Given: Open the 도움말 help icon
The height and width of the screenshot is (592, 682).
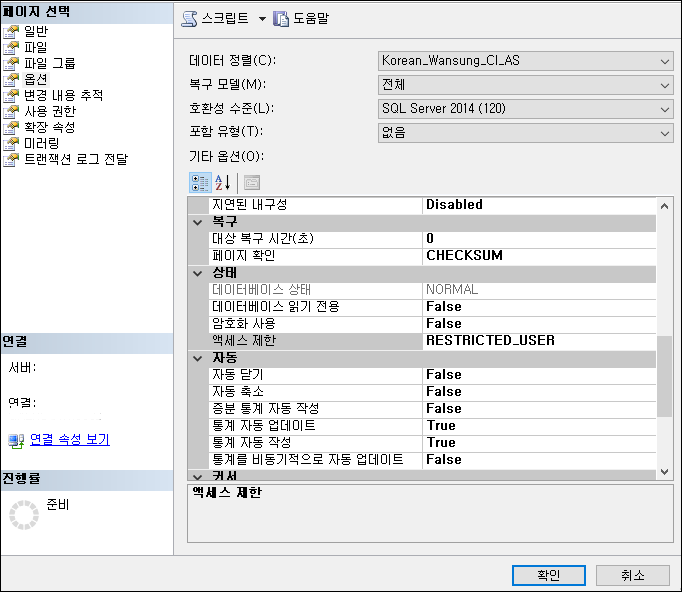Looking at the screenshot, I should tap(281, 18).
